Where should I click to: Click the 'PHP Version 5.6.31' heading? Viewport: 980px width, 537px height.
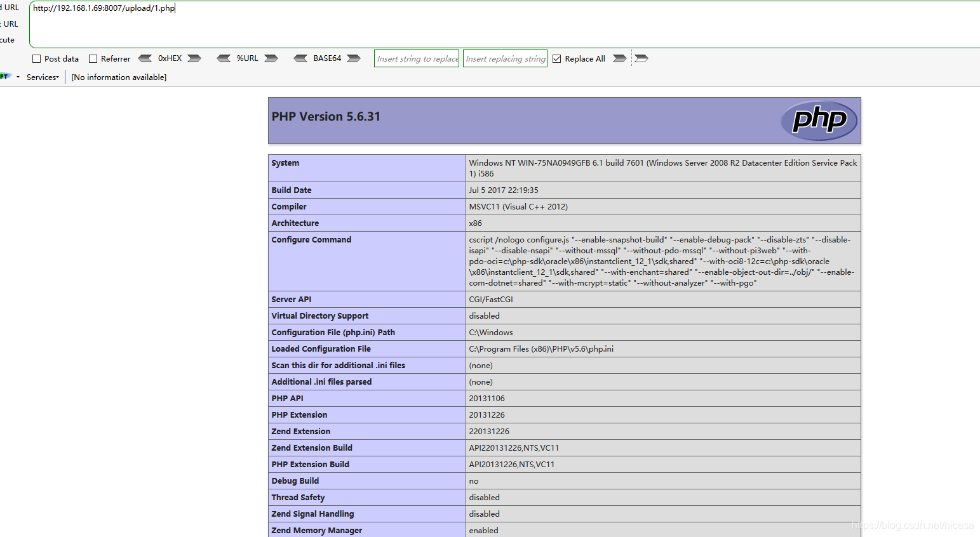coord(326,116)
